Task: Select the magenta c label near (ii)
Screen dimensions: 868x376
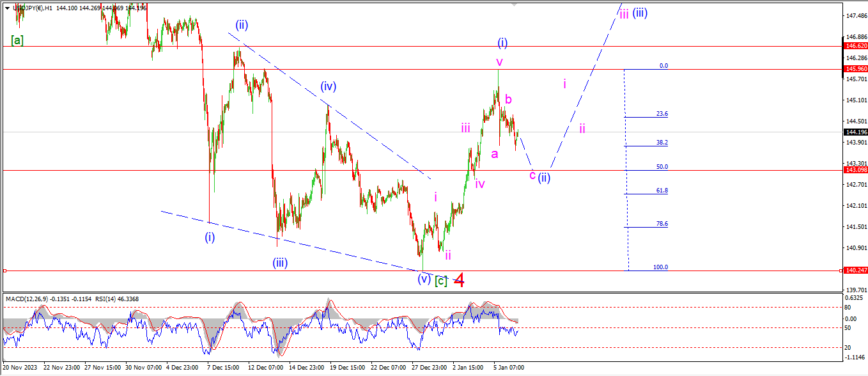Action: click(532, 175)
